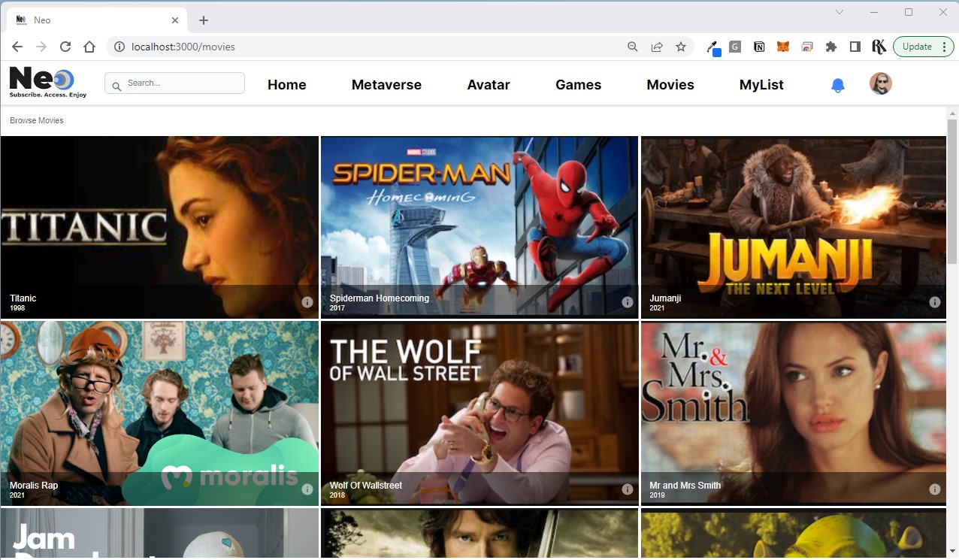The image size is (959, 560).
Task: Click the Titanic title text
Action: pyautogui.click(x=23, y=298)
